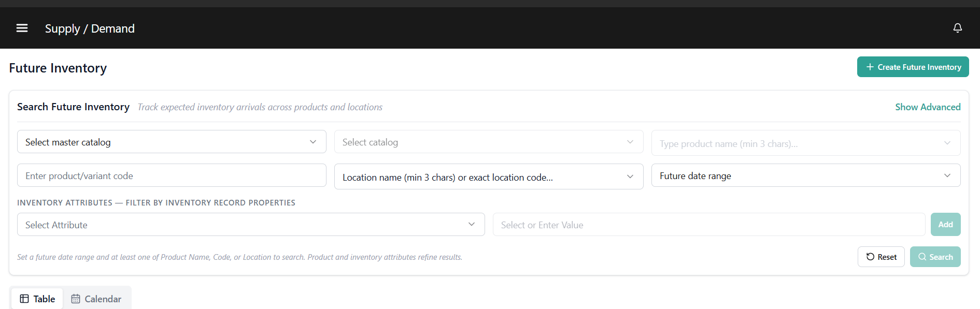Click the Add attribute button
This screenshot has height=309, width=980.
[x=945, y=225]
